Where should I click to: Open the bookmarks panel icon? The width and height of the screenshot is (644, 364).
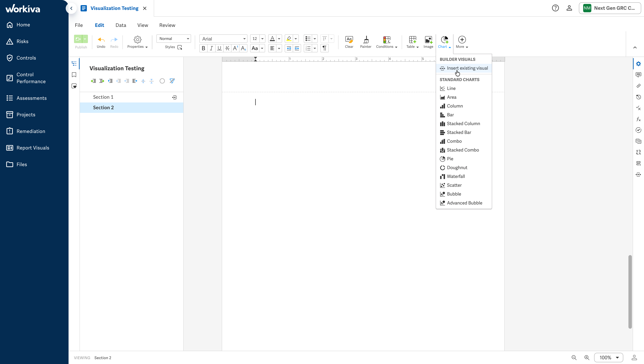point(74,75)
